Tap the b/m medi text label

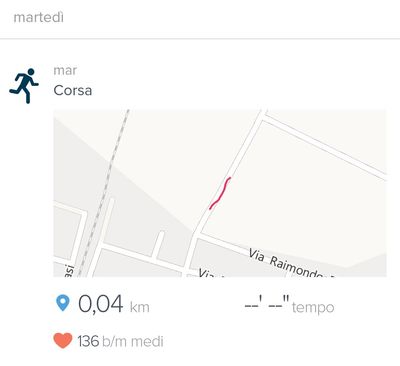pyautogui.click(x=133, y=341)
